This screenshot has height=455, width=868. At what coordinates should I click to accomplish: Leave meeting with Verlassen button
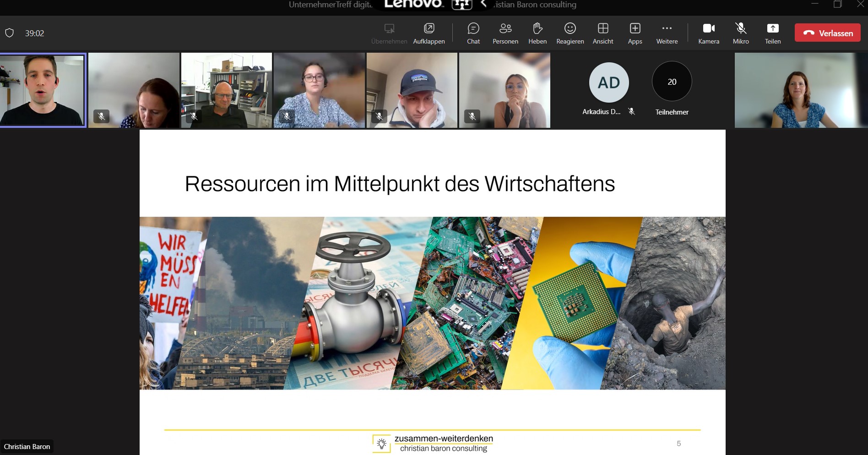point(827,33)
